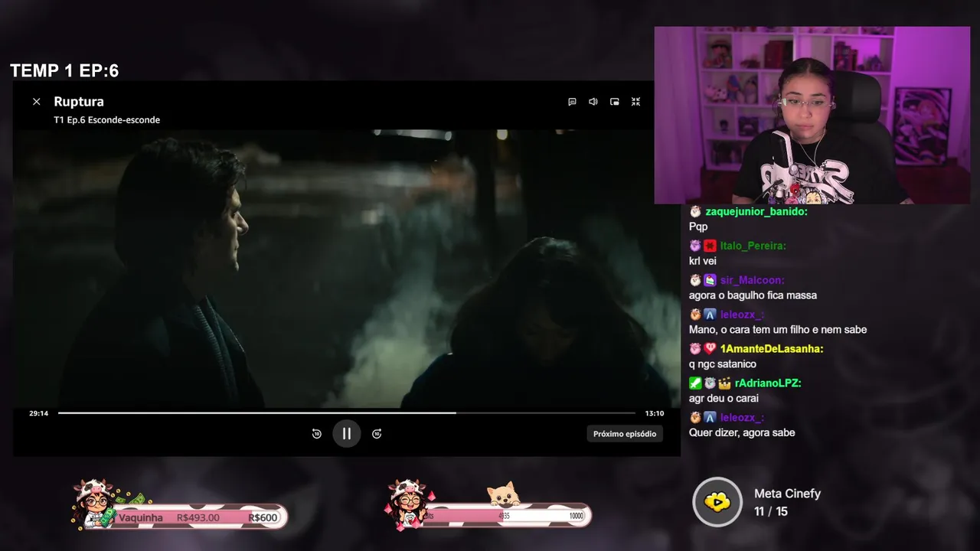The height and width of the screenshot is (551, 980).
Task: Click the volume speaker icon
Action: [x=593, y=101]
